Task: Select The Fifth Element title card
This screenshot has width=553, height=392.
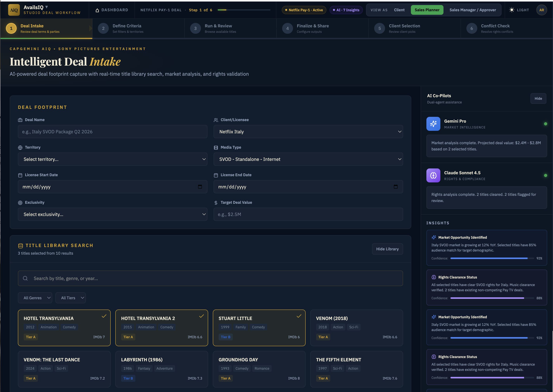Action: [x=356, y=369]
